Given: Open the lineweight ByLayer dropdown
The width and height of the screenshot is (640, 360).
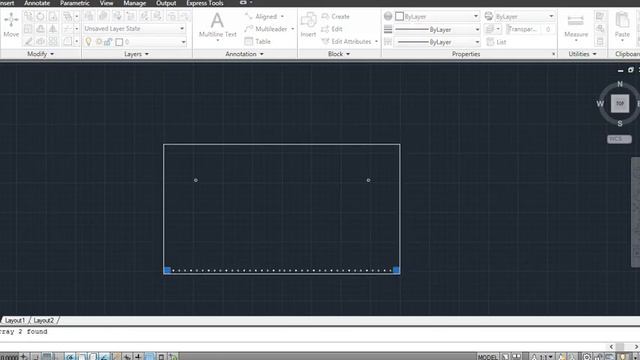Looking at the screenshot, I should [477, 29].
